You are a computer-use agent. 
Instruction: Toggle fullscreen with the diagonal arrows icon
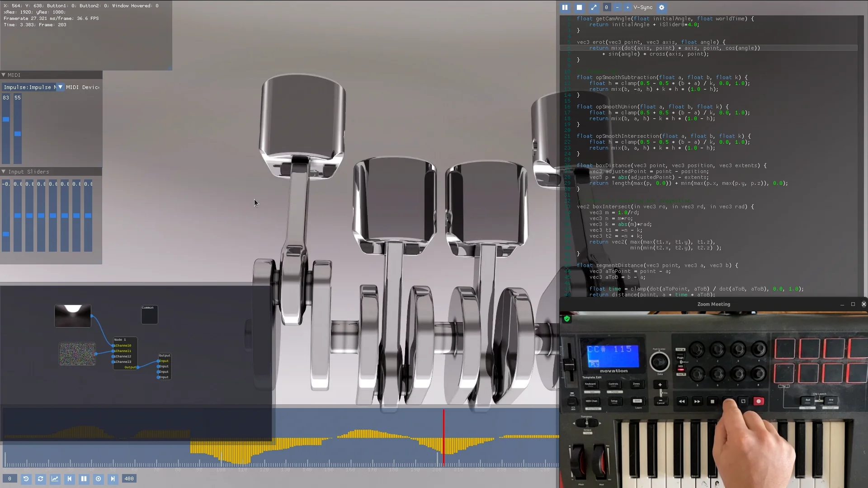[x=594, y=7]
